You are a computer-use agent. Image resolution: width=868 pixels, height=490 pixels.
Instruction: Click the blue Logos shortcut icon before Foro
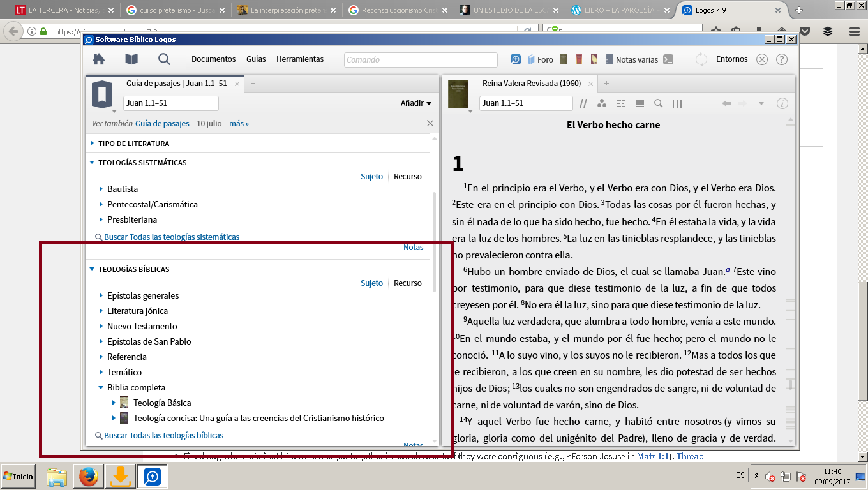tap(516, 59)
